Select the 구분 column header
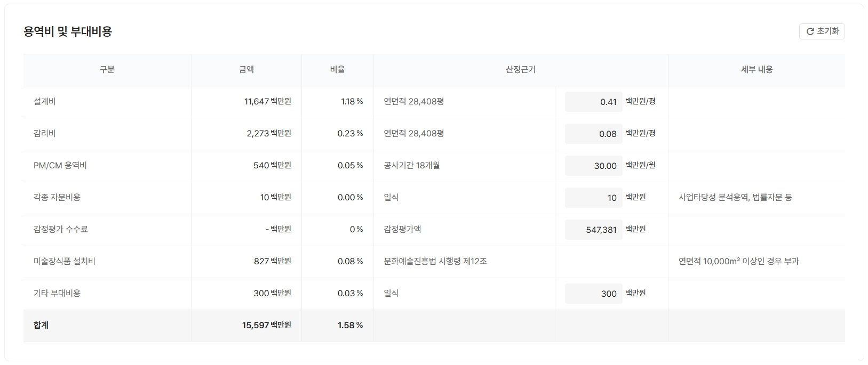 click(107, 69)
